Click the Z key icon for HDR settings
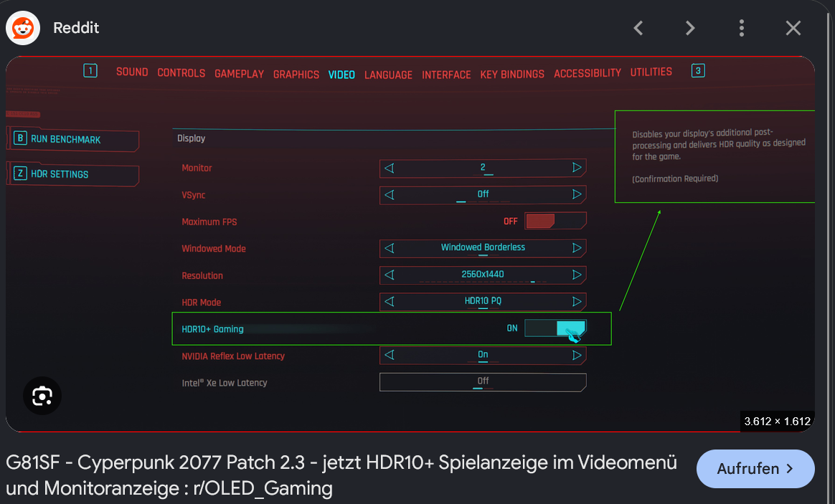 20,173
